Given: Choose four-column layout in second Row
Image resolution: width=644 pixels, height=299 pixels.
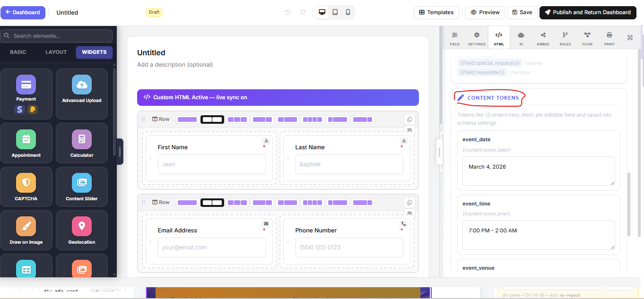Looking at the screenshot, I should click(313, 203).
